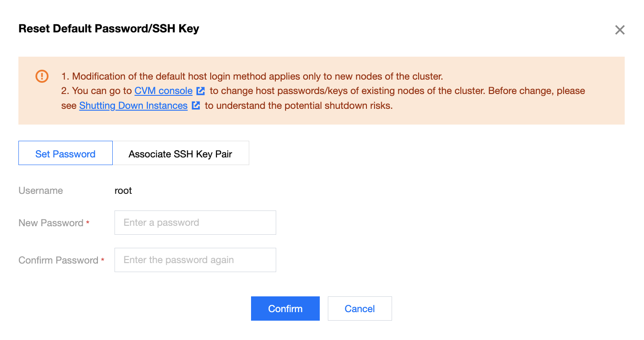
Task: Focus the New Password input field
Action: point(195,223)
